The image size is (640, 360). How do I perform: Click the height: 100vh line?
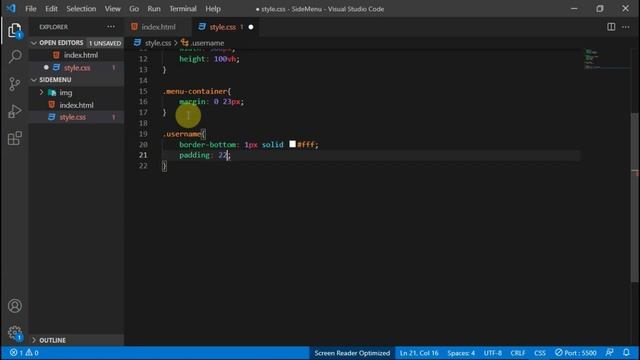click(209, 59)
